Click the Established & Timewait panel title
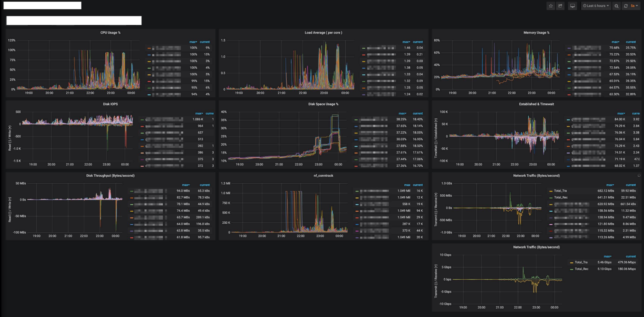Viewport: 644px width, 317px height. (536, 104)
